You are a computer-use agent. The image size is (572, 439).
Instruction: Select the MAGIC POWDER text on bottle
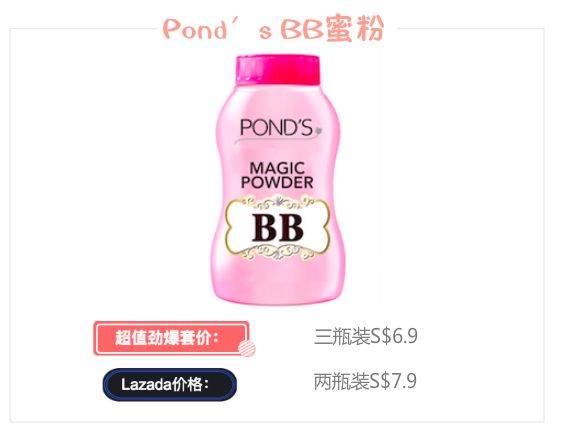(277, 176)
